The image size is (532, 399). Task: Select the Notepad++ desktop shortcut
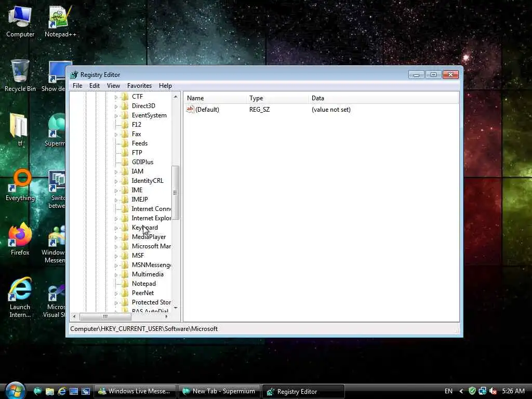(x=60, y=21)
